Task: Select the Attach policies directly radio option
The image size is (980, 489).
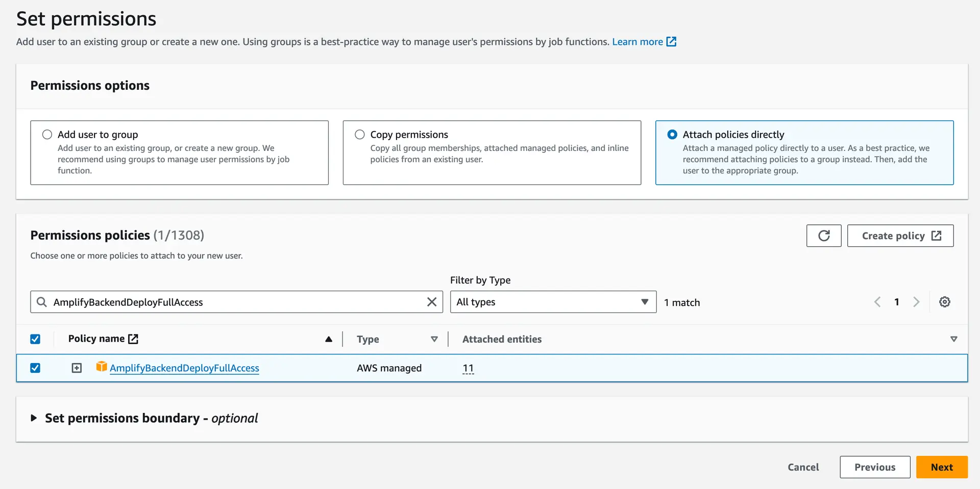Action: coord(672,135)
